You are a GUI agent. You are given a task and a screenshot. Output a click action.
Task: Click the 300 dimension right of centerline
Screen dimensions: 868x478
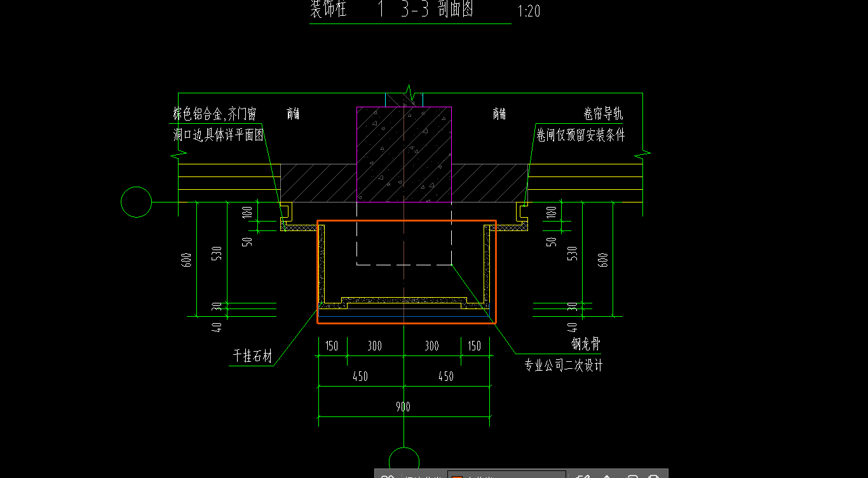pyautogui.click(x=431, y=346)
